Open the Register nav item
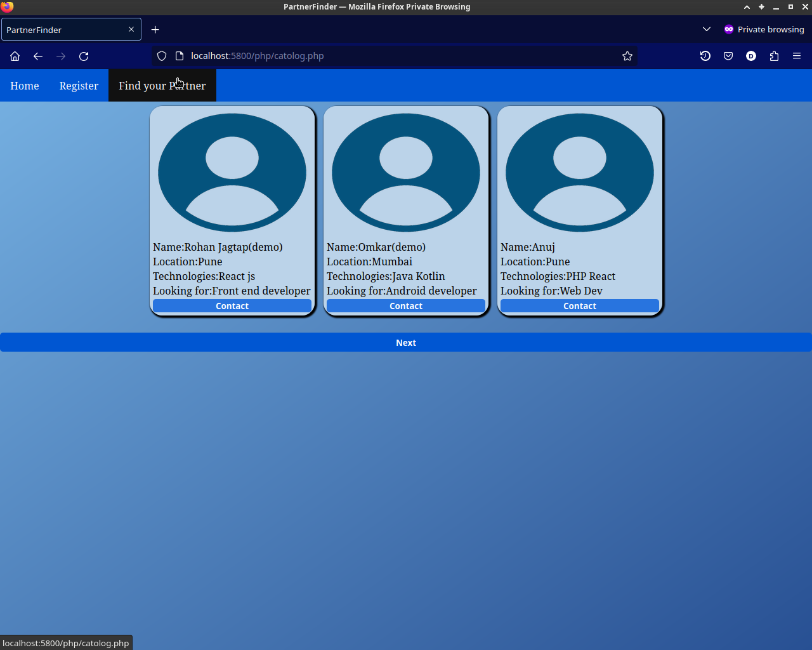 (79, 86)
